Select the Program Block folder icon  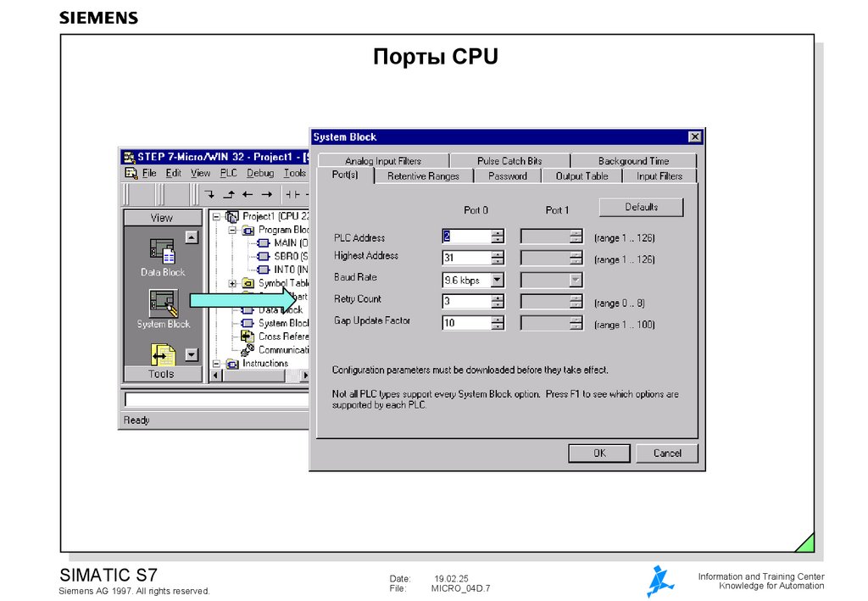coord(248,231)
